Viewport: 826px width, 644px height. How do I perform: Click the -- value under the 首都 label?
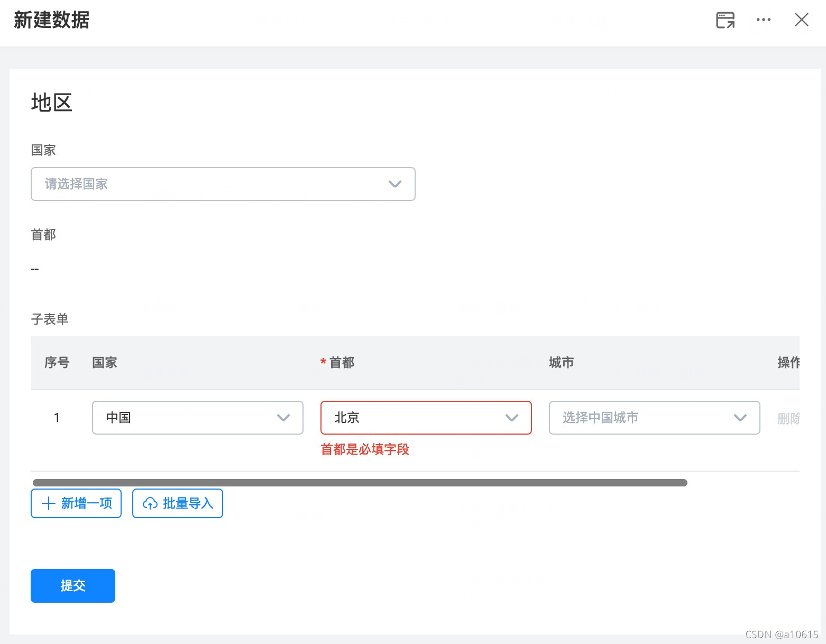tap(35, 269)
